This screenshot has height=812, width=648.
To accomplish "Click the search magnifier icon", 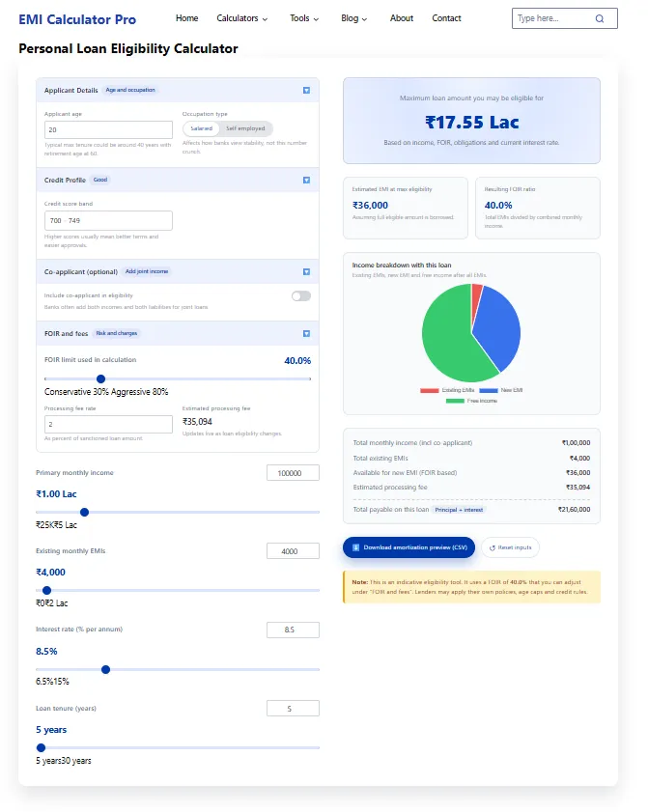I will (600, 18).
